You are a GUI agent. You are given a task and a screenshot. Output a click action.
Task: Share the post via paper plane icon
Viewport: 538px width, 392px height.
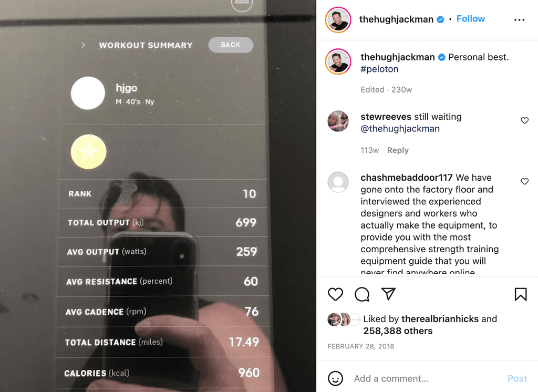tap(388, 294)
